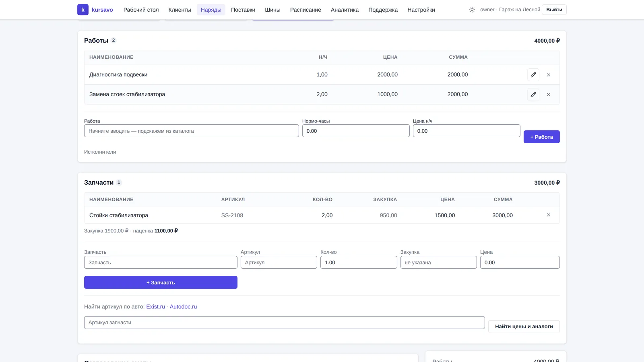Click the kursavo logo icon
This screenshot has height=362, width=644.
click(83, 10)
